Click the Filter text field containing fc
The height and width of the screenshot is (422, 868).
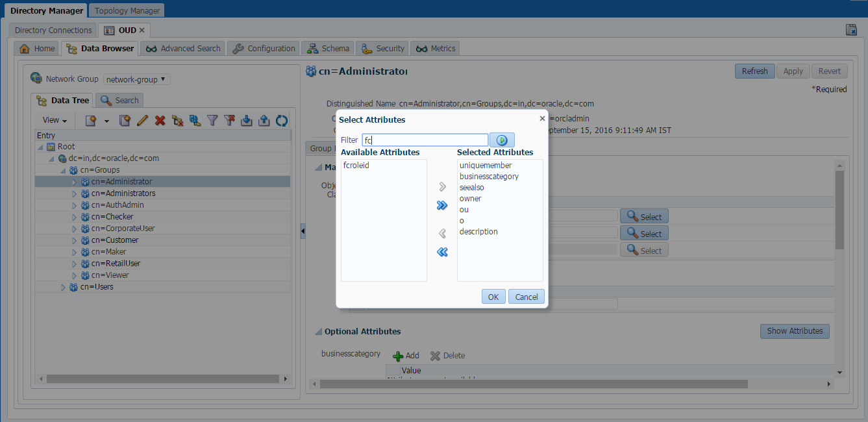click(x=425, y=140)
